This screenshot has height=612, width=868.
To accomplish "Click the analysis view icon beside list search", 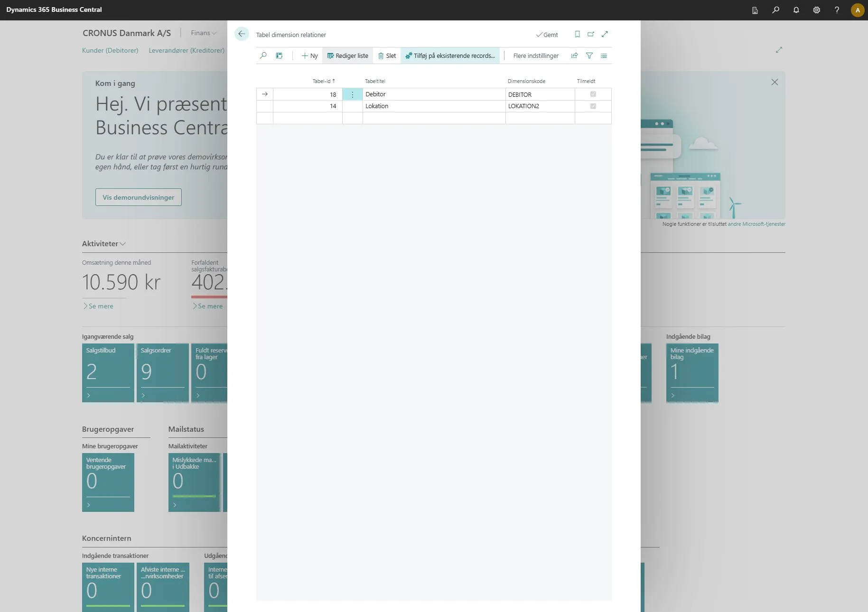I will coord(280,56).
